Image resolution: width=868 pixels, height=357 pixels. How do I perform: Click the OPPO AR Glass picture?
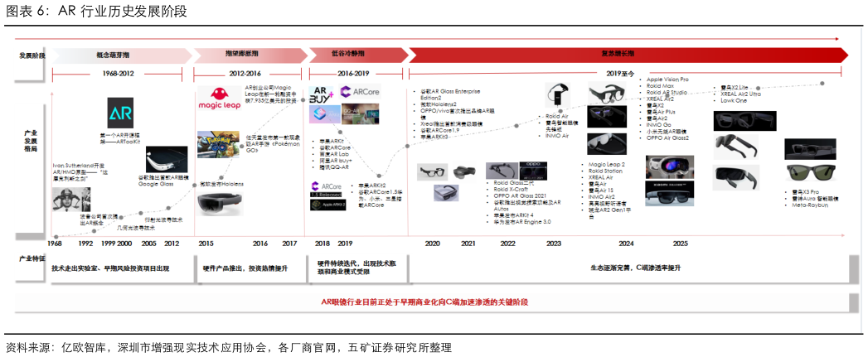(533, 171)
